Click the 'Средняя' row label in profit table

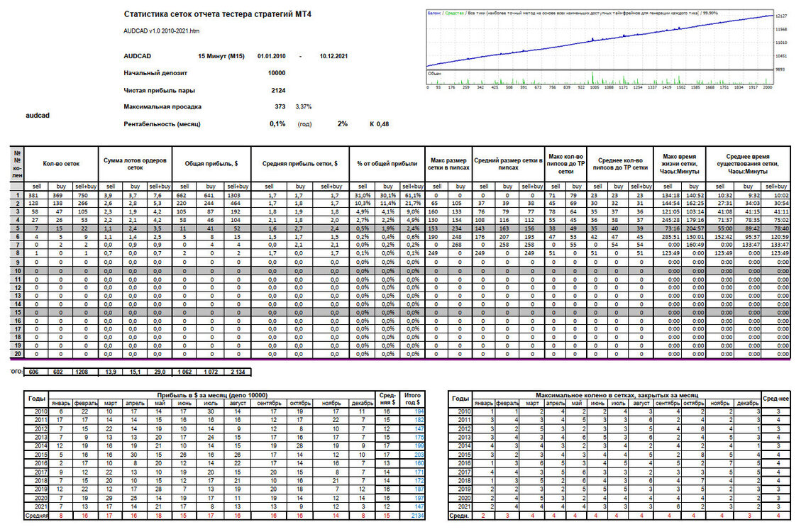click(x=36, y=516)
